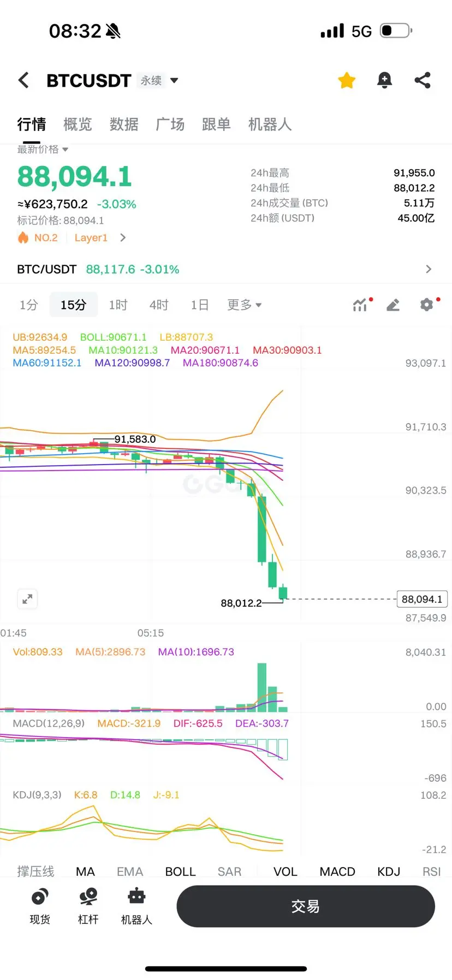Tap the MACD(12,26,9) indicator label
This screenshot has height=980, width=452.
coord(49,723)
